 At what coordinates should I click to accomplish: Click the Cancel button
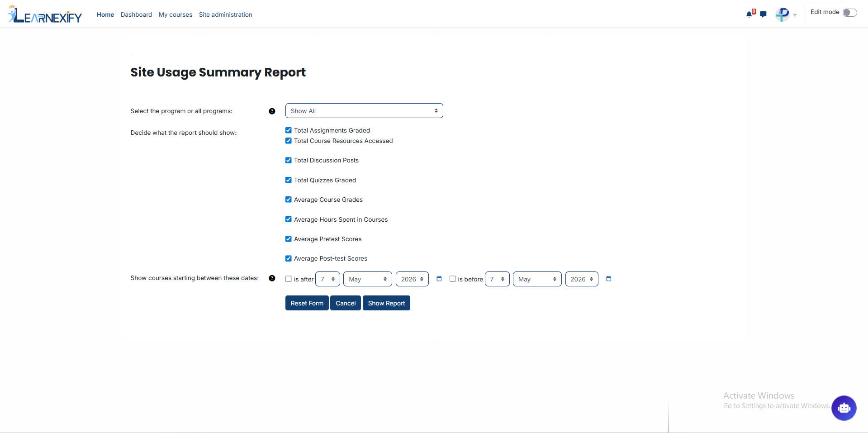pyautogui.click(x=346, y=303)
